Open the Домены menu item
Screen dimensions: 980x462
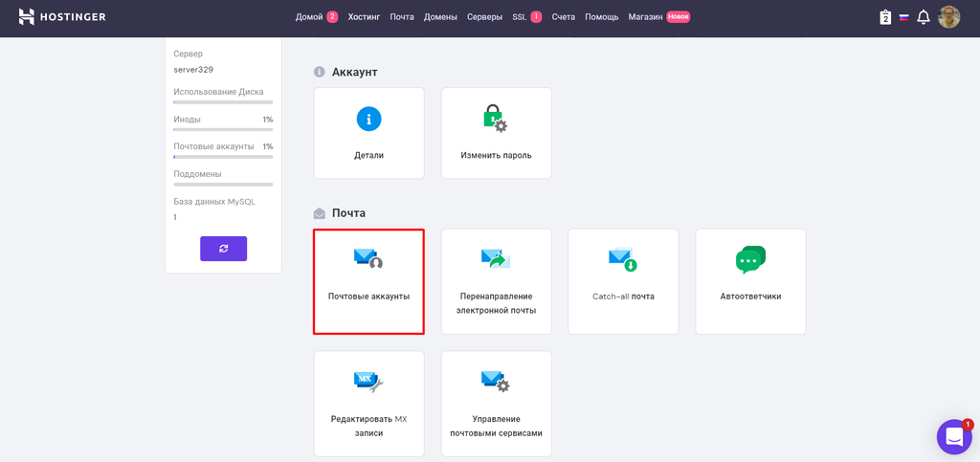[440, 17]
